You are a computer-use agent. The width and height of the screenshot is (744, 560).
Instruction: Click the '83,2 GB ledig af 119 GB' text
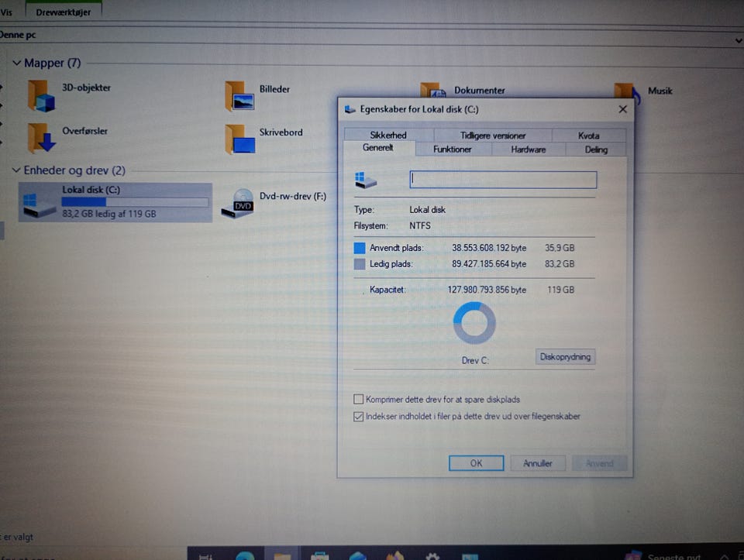pyautogui.click(x=109, y=214)
